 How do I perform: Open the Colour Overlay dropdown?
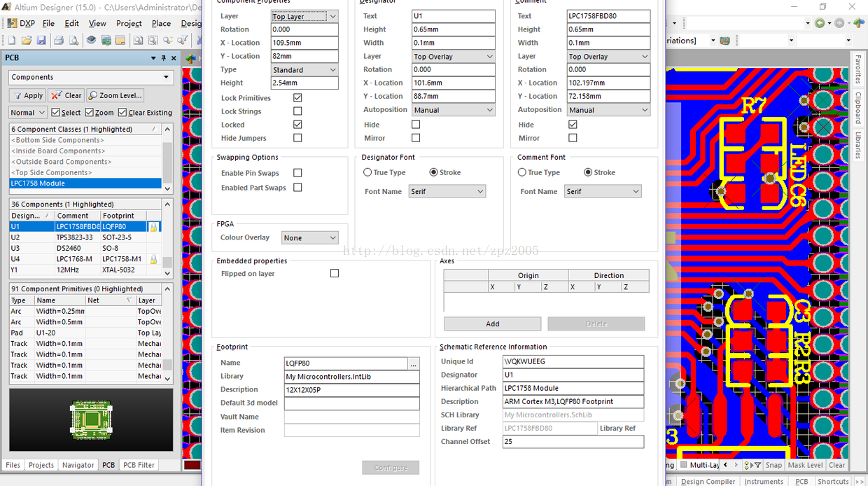coord(310,238)
